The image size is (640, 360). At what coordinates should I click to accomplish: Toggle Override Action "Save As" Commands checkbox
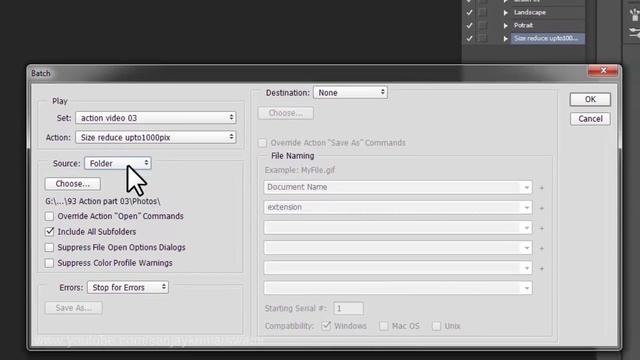[x=262, y=143]
